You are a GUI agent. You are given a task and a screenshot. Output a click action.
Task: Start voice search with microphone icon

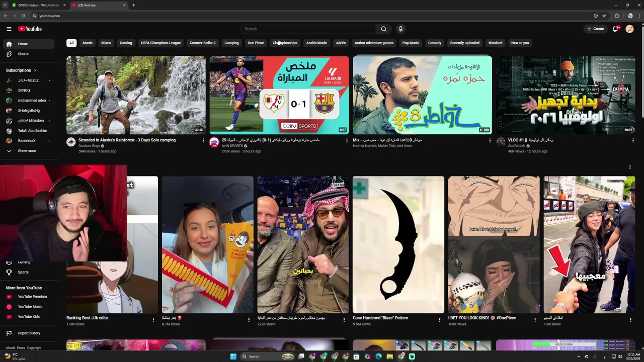click(400, 29)
